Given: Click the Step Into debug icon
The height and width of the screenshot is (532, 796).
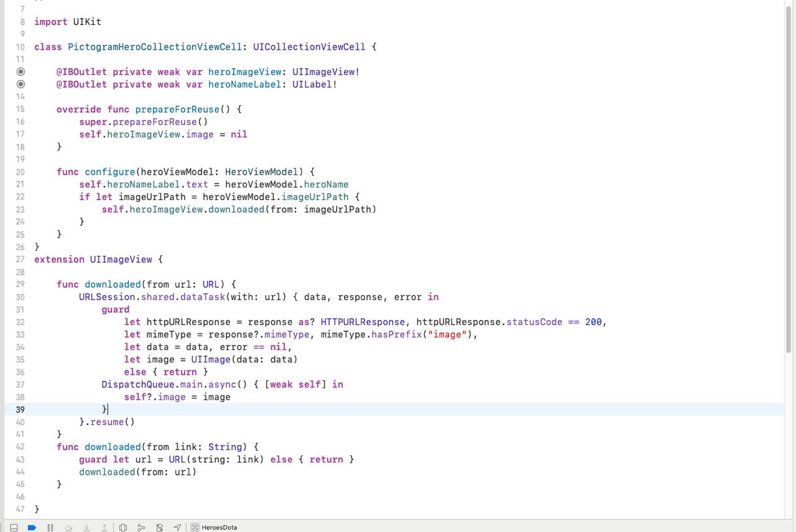Looking at the screenshot, I should [86, 528].
